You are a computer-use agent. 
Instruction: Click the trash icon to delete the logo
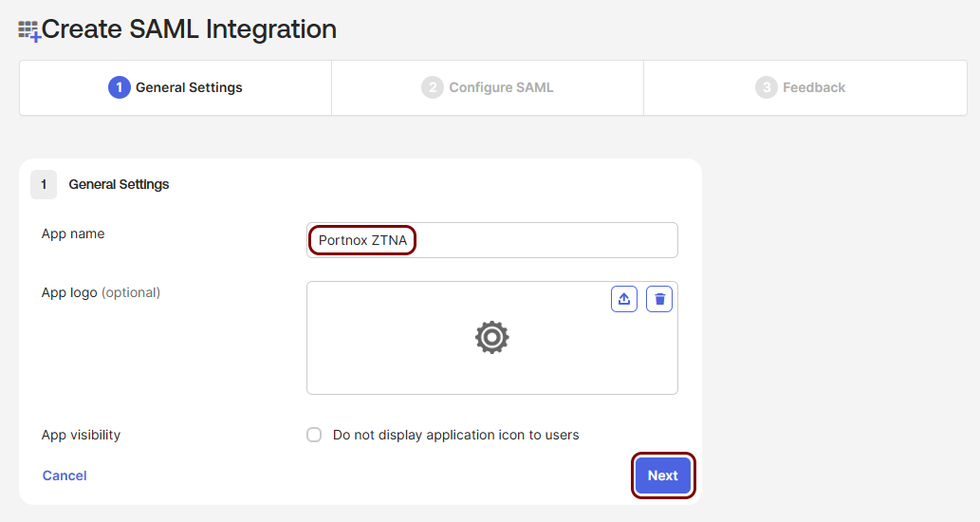[x=658, y=299]
